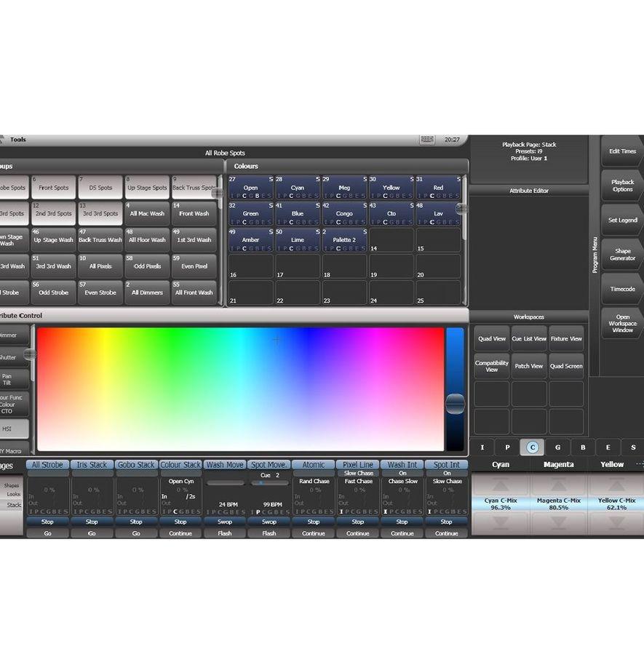Select the Intensity (I) attribute bank

482,447
